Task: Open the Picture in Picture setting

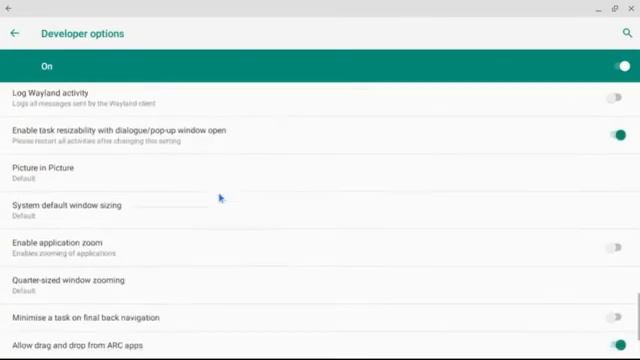Action: click(x=320, y=173)
